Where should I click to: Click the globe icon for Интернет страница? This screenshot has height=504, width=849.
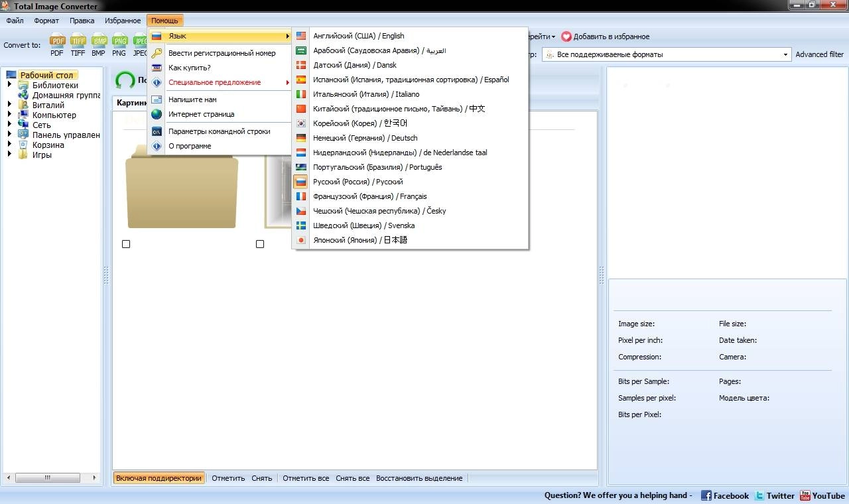click(157, 114)
